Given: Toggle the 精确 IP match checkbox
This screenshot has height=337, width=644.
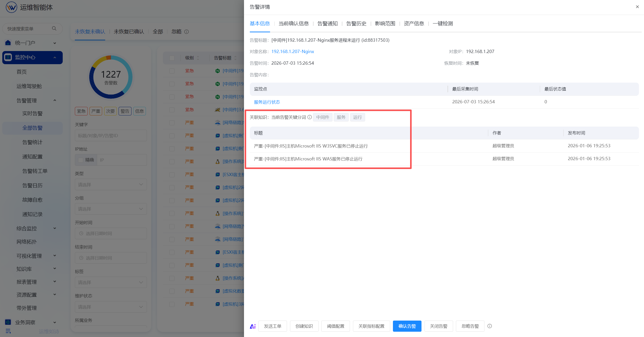Looking at the screenshot, I should (81, 160).
